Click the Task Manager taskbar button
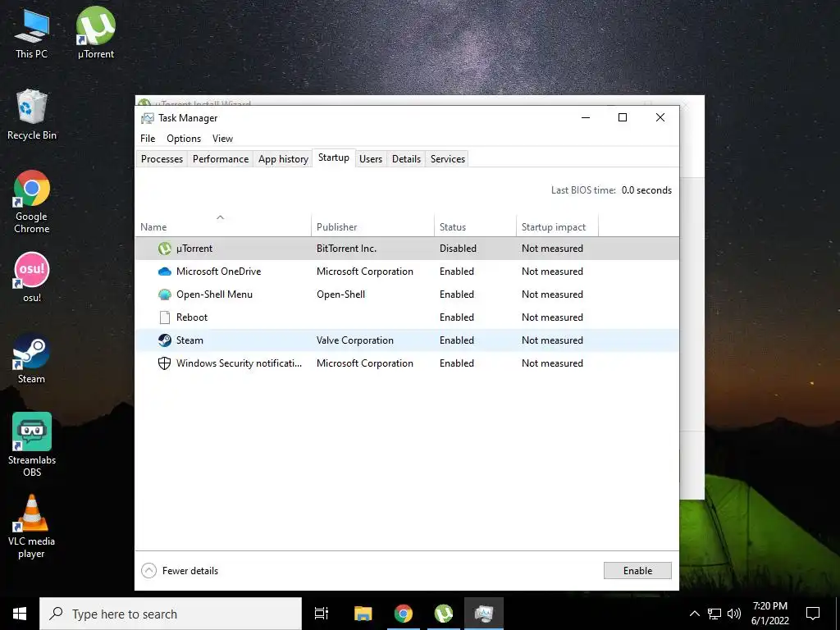840x630 pixels. click(x=484, y=614)
